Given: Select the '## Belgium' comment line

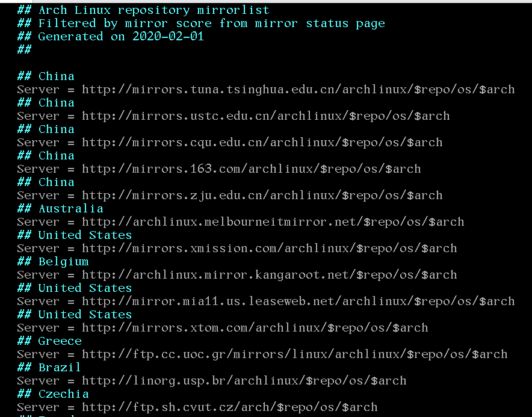Looking at the screenshot, I should pyautogui.click(x=52, y=262).
